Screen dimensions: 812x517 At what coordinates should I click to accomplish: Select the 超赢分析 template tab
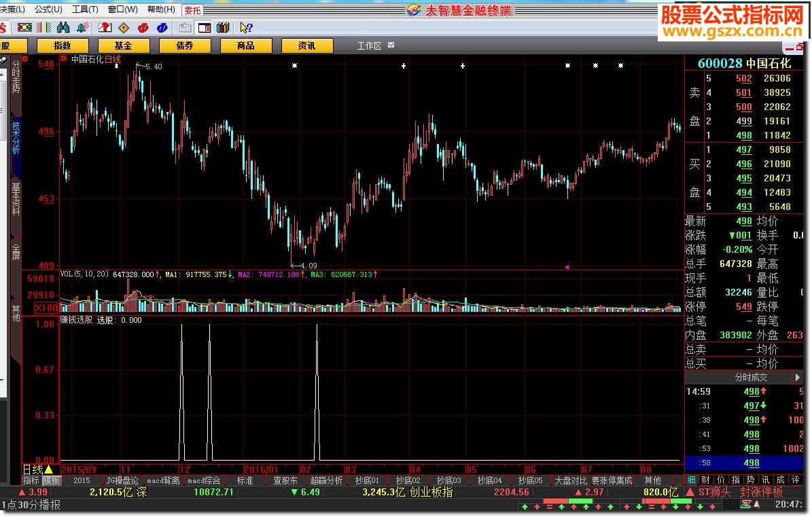326,480
